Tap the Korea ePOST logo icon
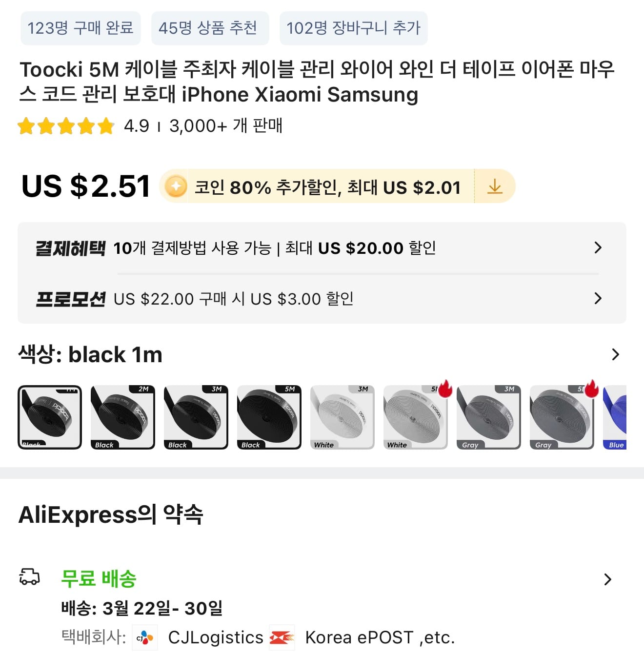The width and height of the screenshot is (644, 658). point(282,637)
